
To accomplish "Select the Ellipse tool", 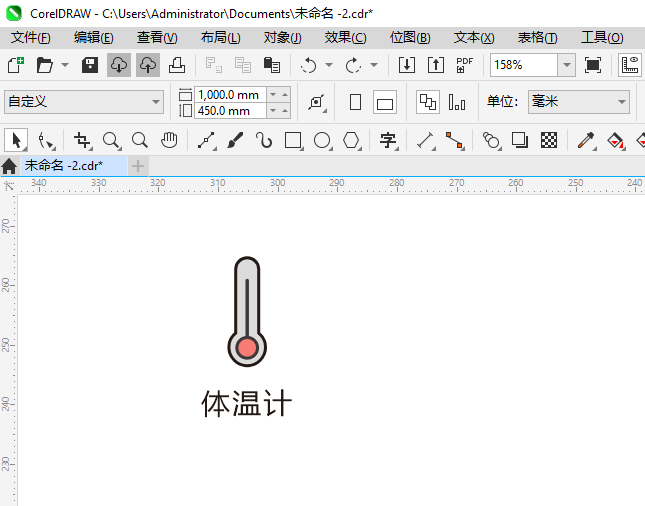I will (322, 141).
